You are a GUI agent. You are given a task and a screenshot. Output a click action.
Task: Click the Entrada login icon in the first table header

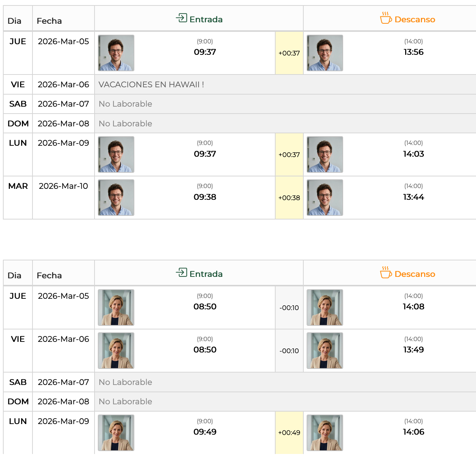(181, 18)
